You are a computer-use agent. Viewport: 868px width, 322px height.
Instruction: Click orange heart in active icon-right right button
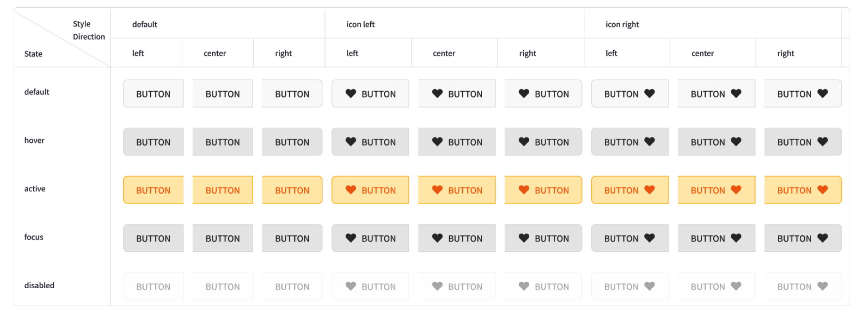click(822, 190)
